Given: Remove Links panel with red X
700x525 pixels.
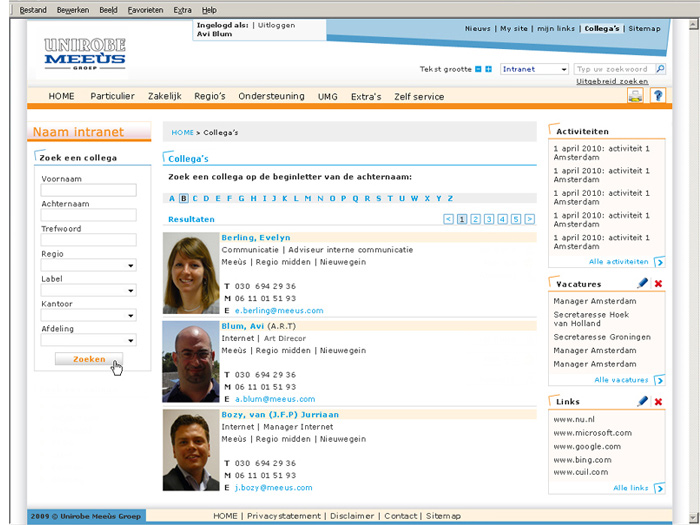Looking at the screenshot, I should click(658, 401).
